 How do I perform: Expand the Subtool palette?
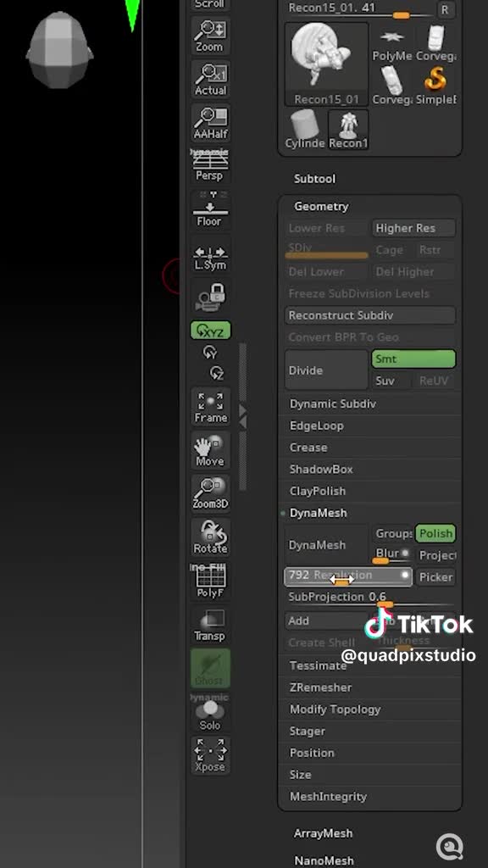click(315, 179)
